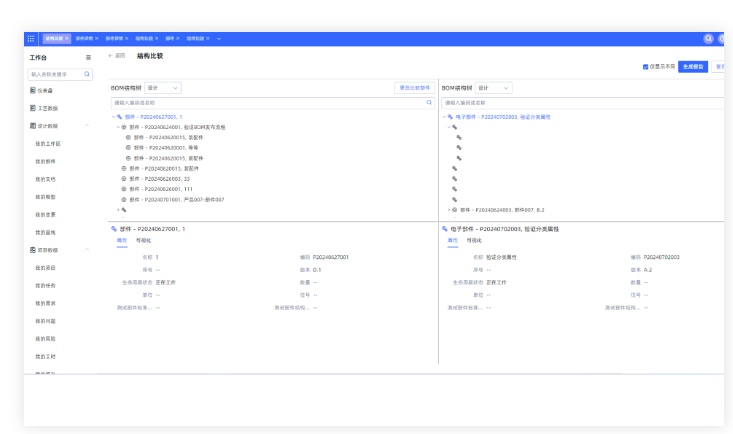Click the global search icon in the top bar

point(708,39)
